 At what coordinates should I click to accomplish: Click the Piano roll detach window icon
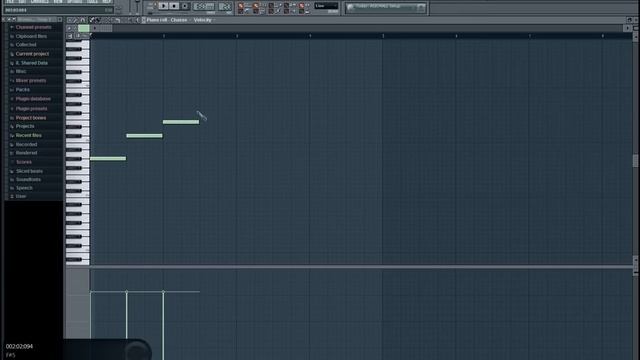coord(630,20)
